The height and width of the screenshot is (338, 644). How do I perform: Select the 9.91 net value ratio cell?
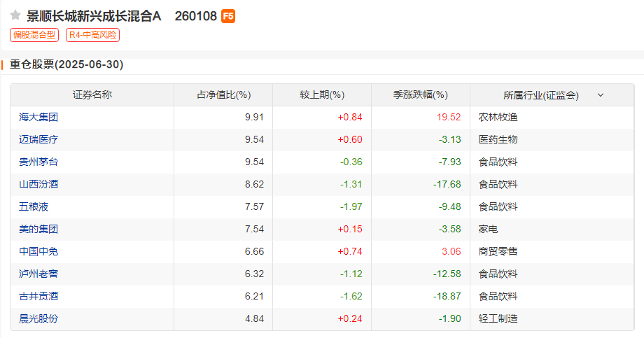[254, 117]
